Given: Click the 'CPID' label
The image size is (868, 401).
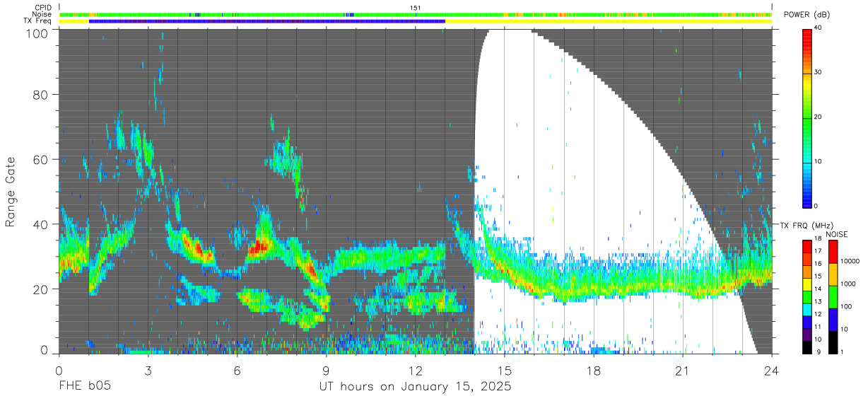Looking at the screenshot, I should click(x=44, y=7).
